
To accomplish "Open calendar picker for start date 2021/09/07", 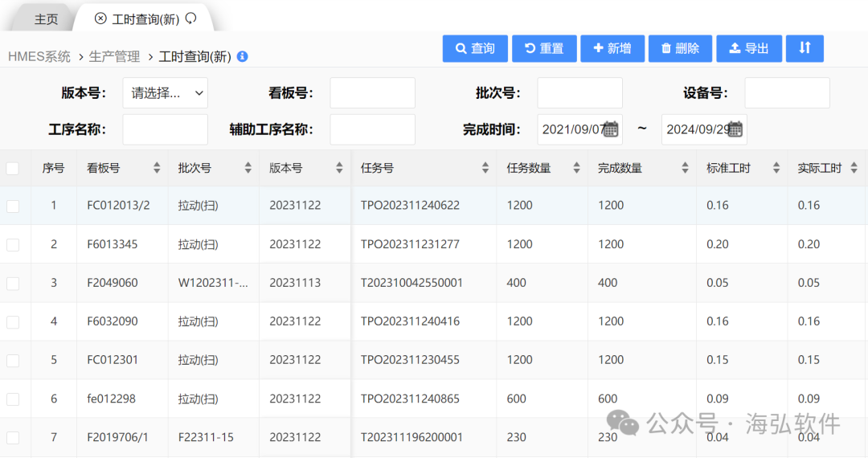I will (x=610, y=129).
